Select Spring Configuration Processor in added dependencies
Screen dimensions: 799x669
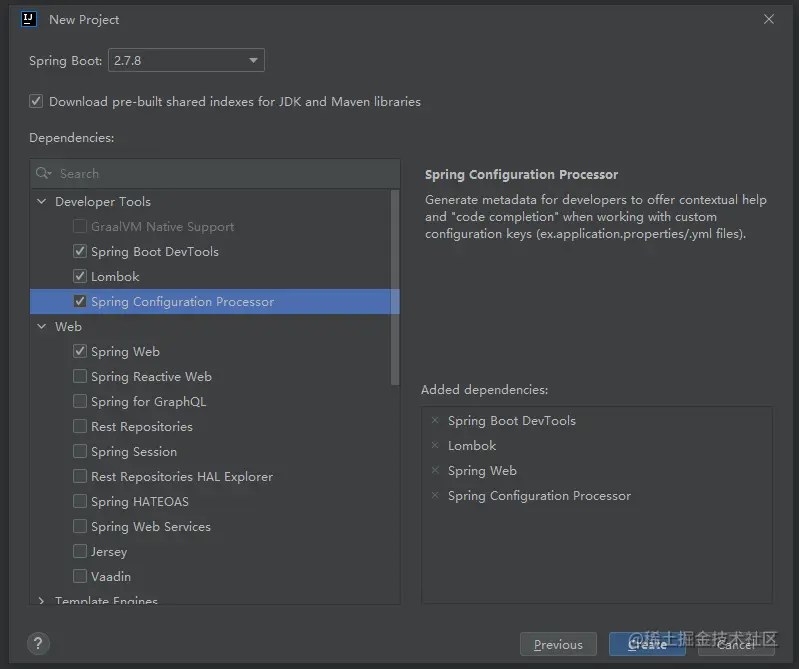point(539,495)
